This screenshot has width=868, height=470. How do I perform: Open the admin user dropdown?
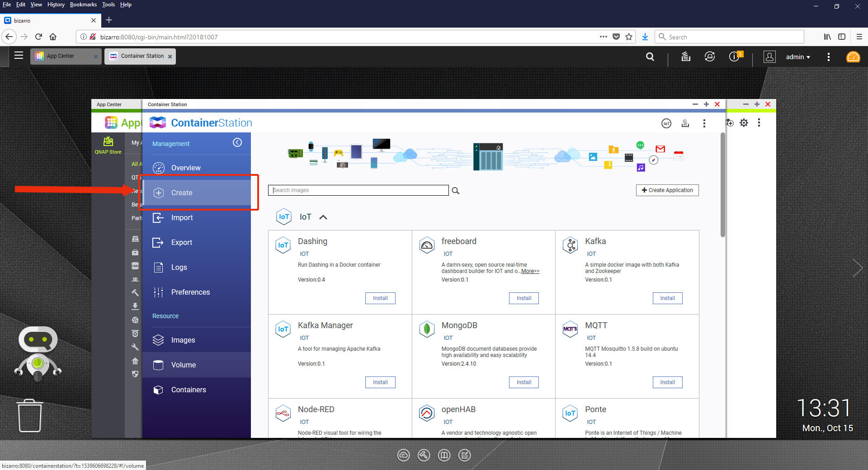click(798, 57)
